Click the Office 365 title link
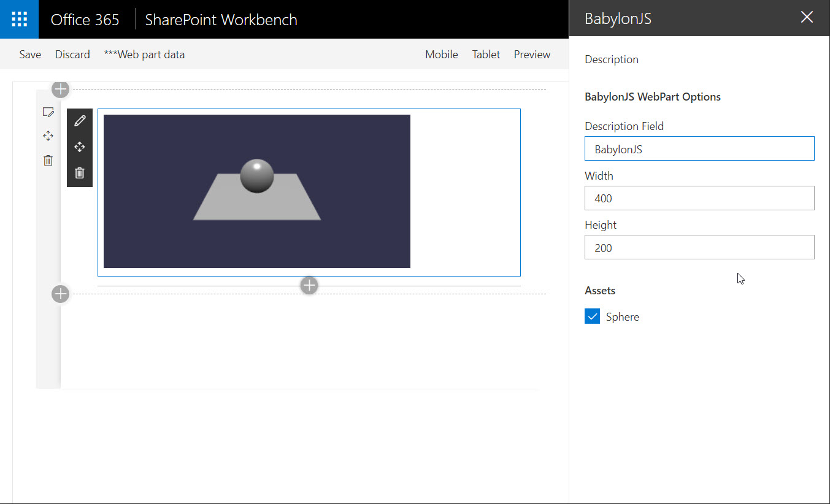 tap(85, 20)
